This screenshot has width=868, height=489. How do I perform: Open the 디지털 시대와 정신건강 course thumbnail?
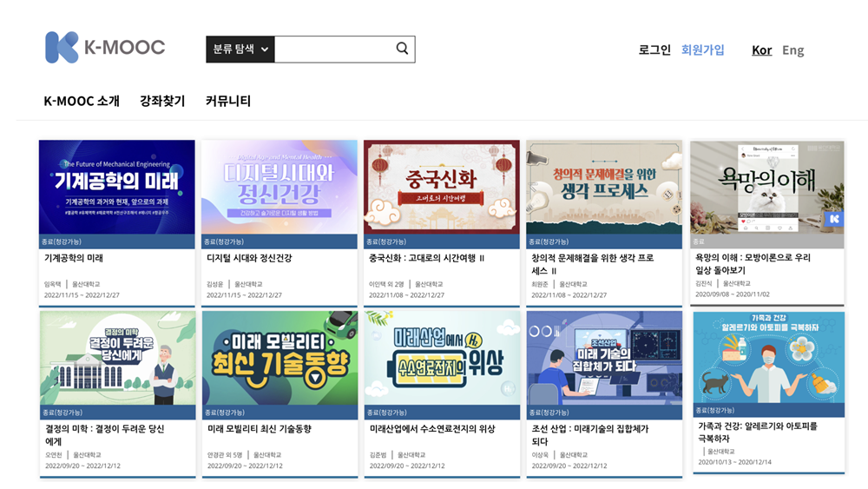[x=279, y=188]
